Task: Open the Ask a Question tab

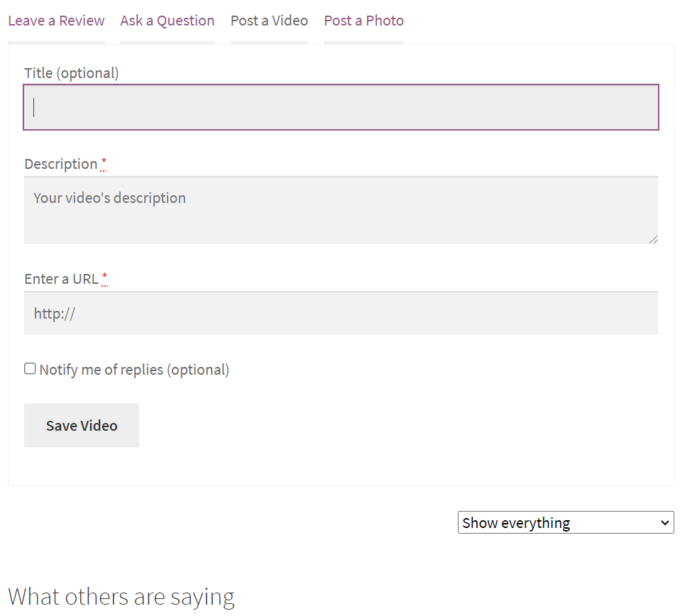Action: (168, 21)
